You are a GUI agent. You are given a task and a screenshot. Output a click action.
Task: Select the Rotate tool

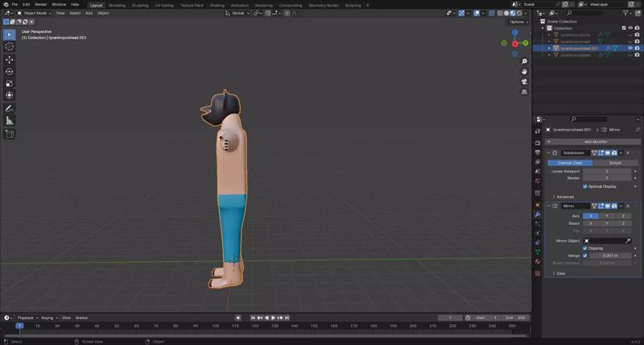10,72
